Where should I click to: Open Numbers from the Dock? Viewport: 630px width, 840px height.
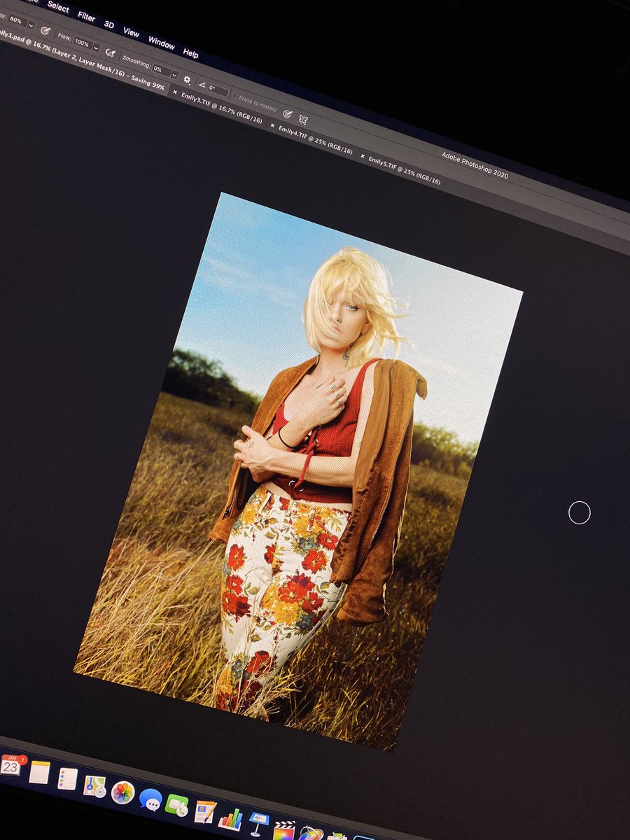[x=231, y=819]
